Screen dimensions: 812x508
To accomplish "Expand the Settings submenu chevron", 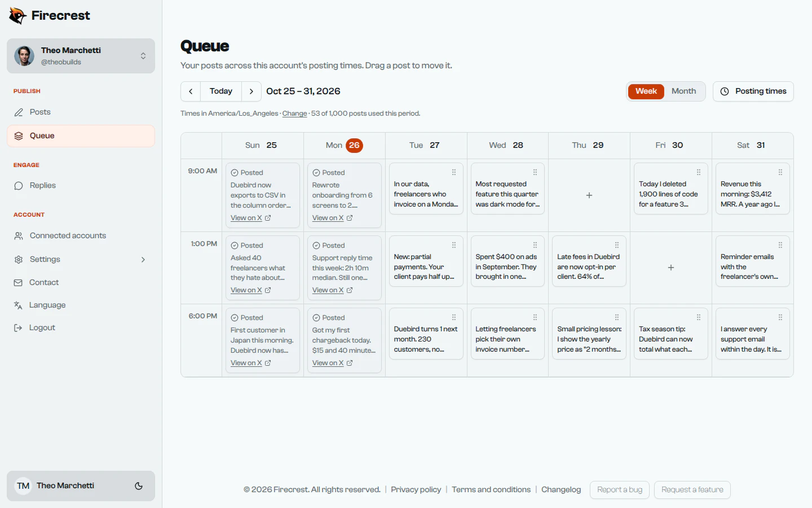I will tap(143, 260).
